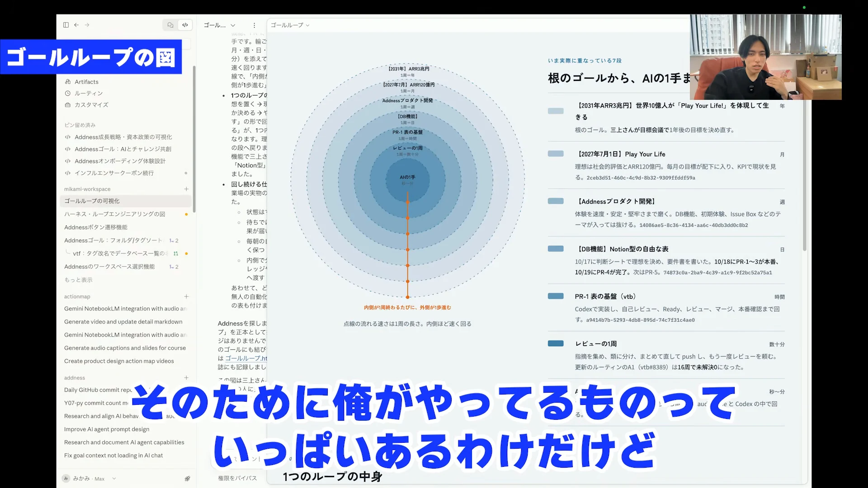This screenshot has width=868, height=488.
Task: Go forward with the right arrow
Action: click(x=87, y=25)
